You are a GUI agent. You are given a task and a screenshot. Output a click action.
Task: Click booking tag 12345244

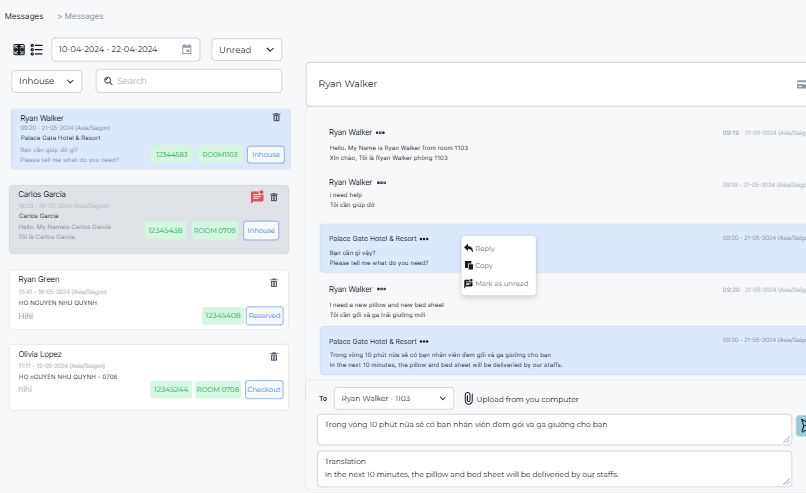pyautogui.click(x=171, y=390)
